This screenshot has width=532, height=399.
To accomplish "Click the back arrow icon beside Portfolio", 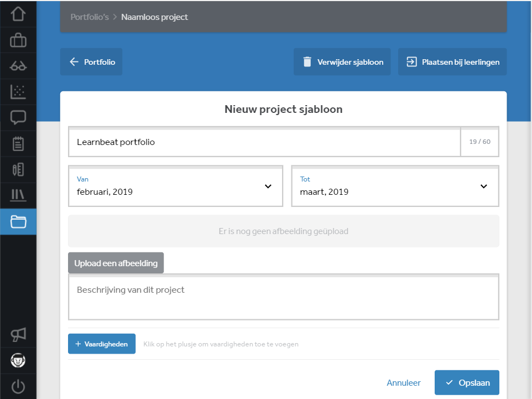I will 74,62.
